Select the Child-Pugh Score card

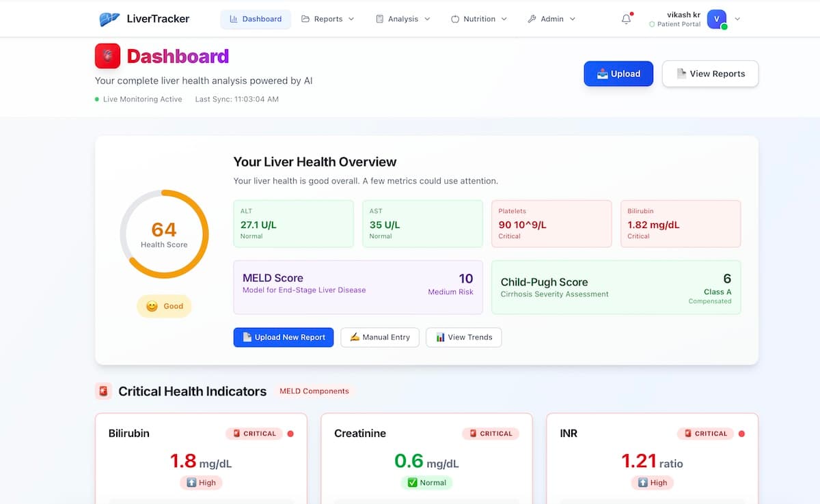616,287
